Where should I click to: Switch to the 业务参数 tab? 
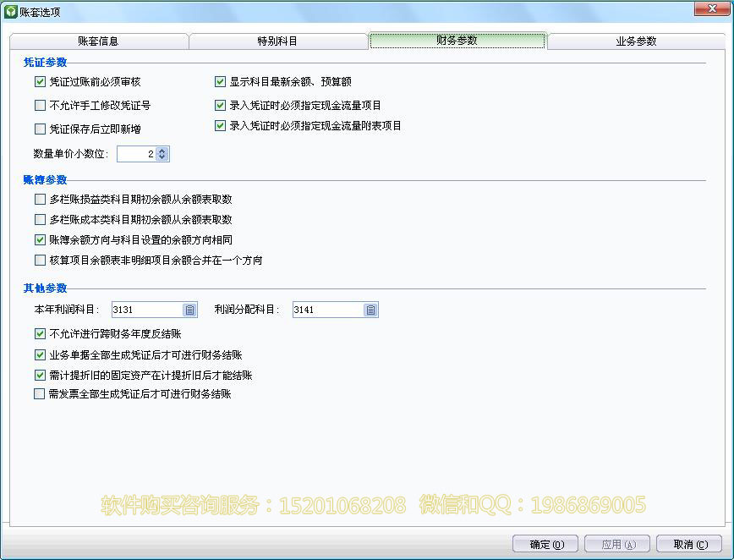636,40
